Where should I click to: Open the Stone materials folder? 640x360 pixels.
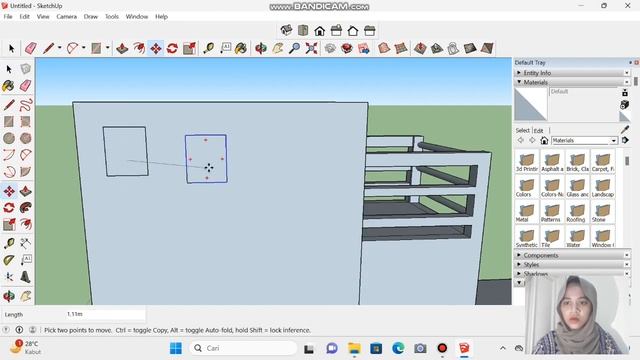tap(602, 213)
